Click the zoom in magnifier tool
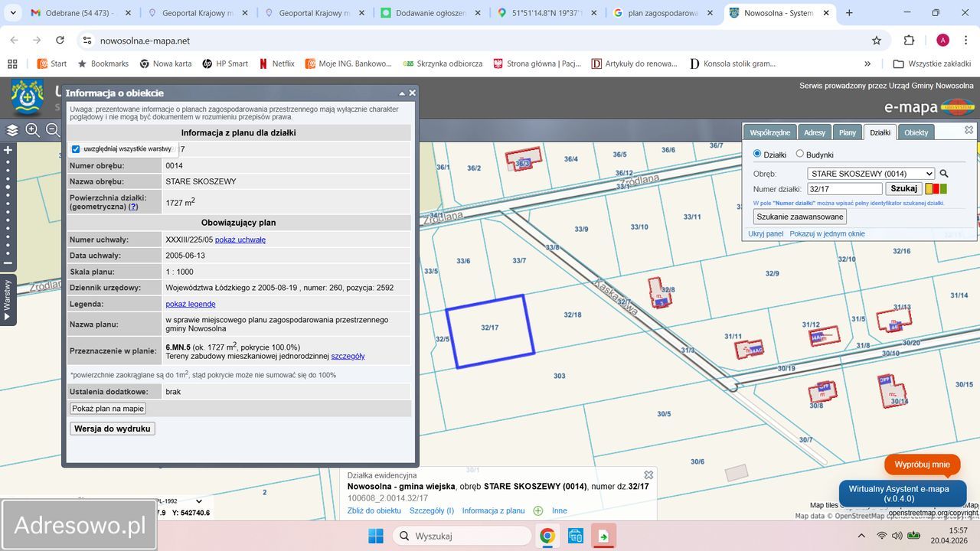This screenshot has height=551, width=980. [x=33, y=130]
